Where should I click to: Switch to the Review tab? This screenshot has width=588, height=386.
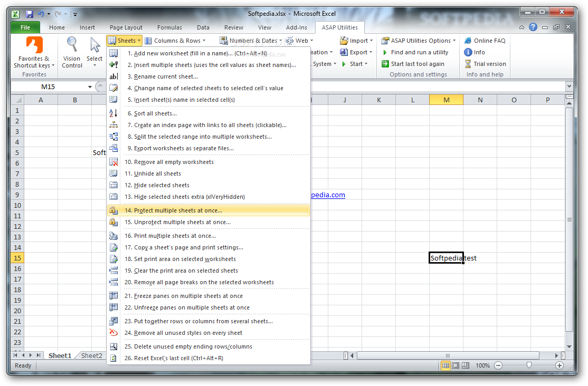[234, 27]
